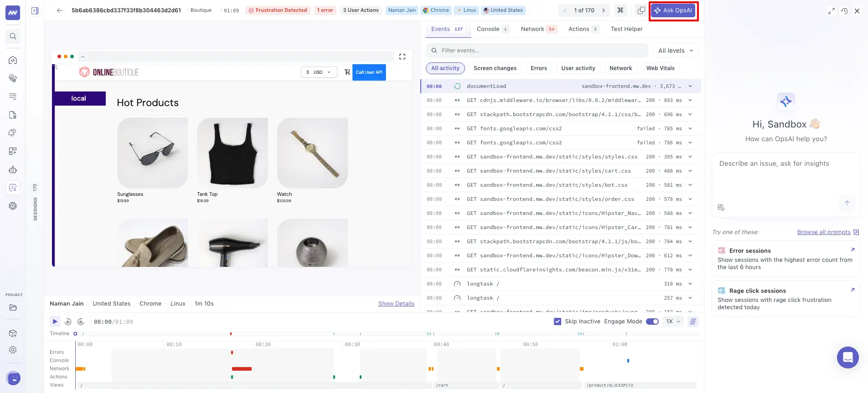Toggle the User activity filter chip
Viewport: 868px width, 393px height.
tap(578, 68)
